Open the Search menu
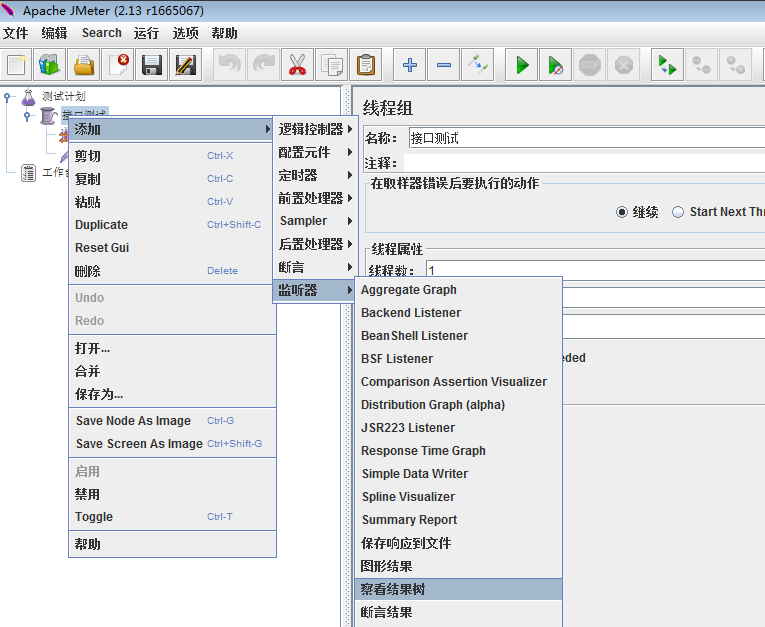This screenshot has height=627, width=765. click(101, 33)
